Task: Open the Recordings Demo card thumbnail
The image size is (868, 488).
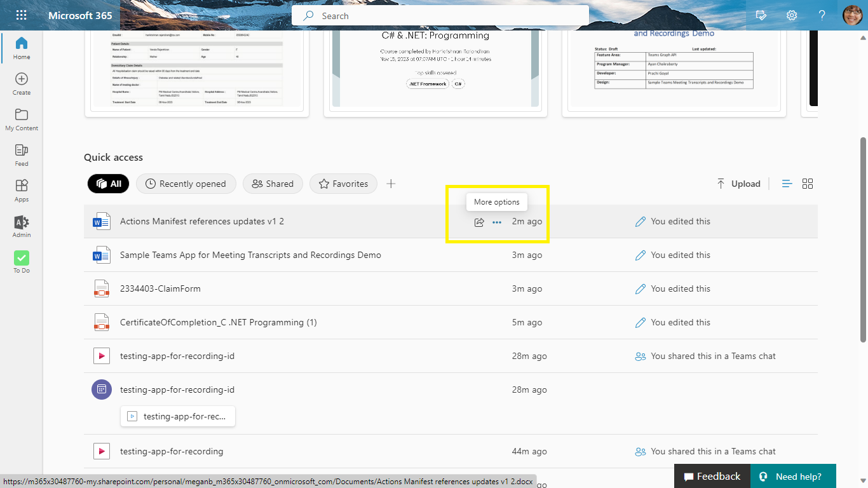Action: (674, 73)
